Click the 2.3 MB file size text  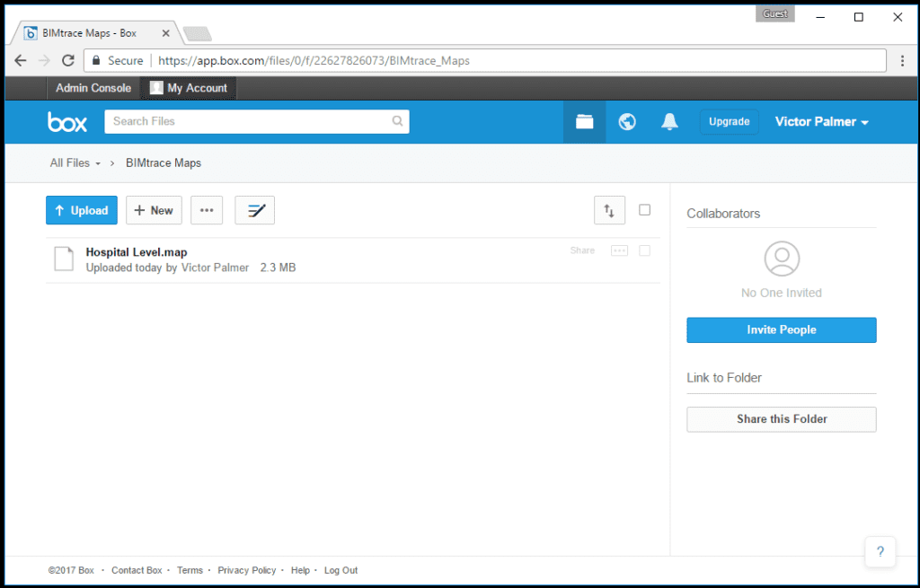(279, 268)
